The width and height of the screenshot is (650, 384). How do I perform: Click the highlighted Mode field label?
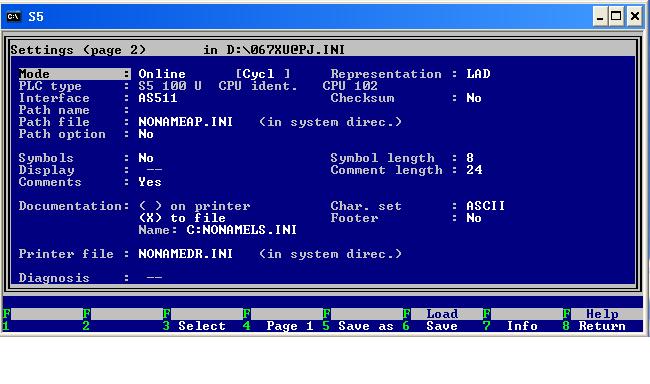pos(75,74)
